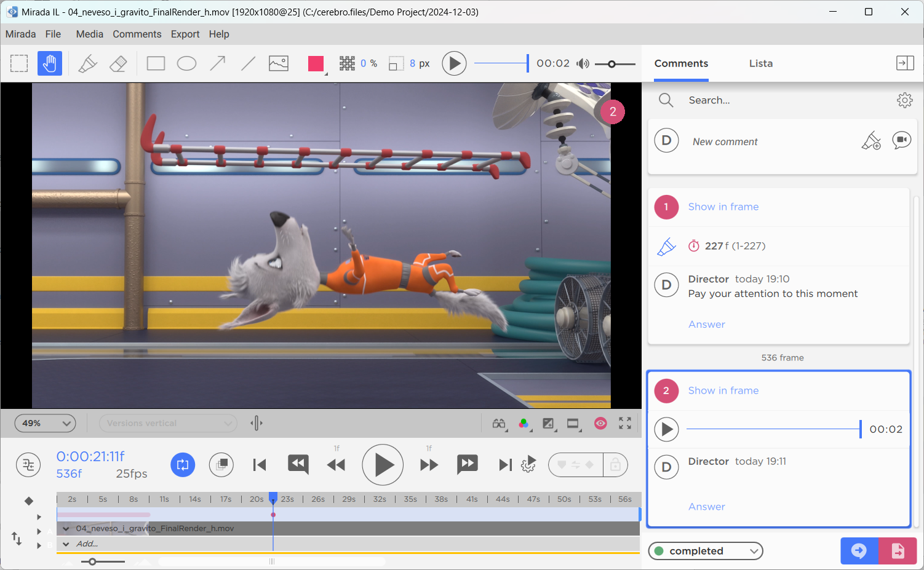This screenshot has width=924, height=570.
Task: Select the rectangular selection tool
Action: tap(19, 63)
